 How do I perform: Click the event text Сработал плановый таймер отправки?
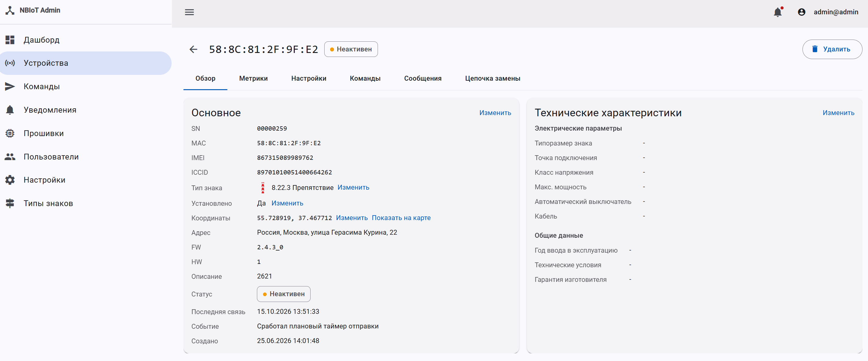(317, 326)
